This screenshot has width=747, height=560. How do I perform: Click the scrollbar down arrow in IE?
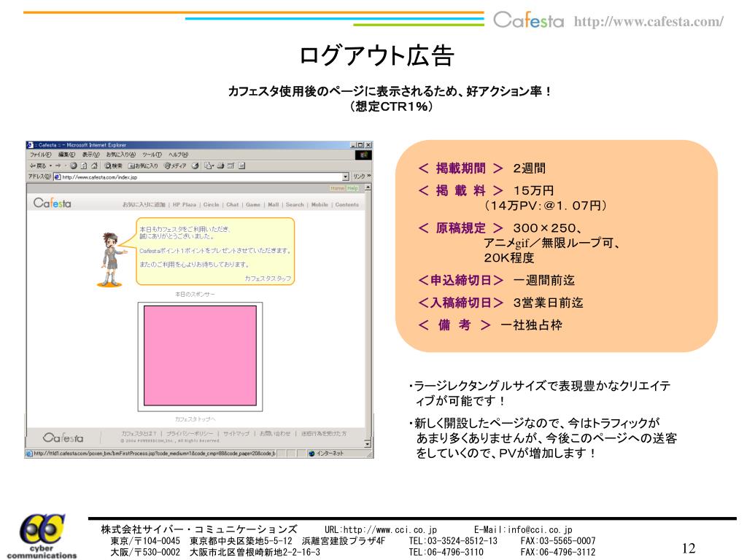coord(368,444)
